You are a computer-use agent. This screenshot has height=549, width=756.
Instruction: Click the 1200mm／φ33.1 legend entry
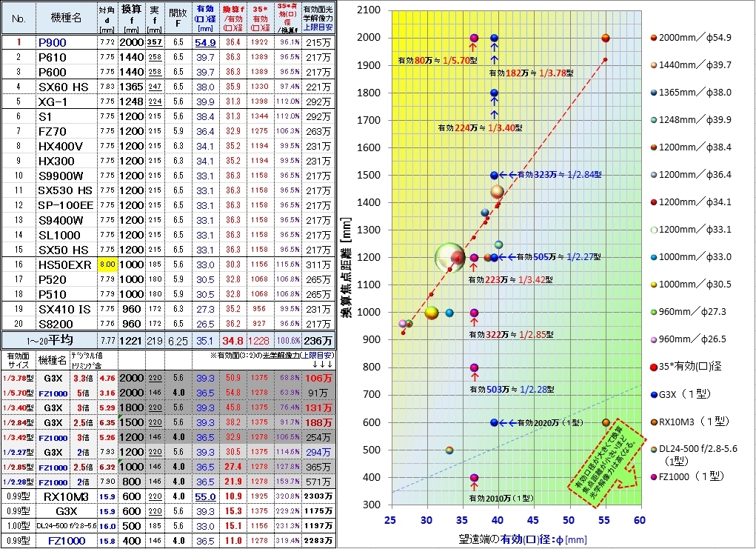(x=690, y=230)
